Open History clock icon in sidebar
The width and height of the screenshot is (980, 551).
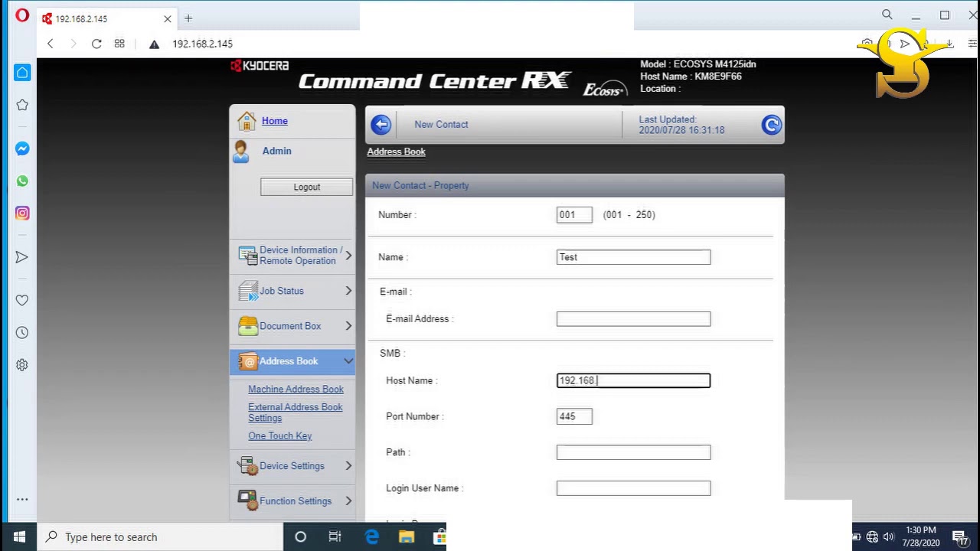click(22, 333)
